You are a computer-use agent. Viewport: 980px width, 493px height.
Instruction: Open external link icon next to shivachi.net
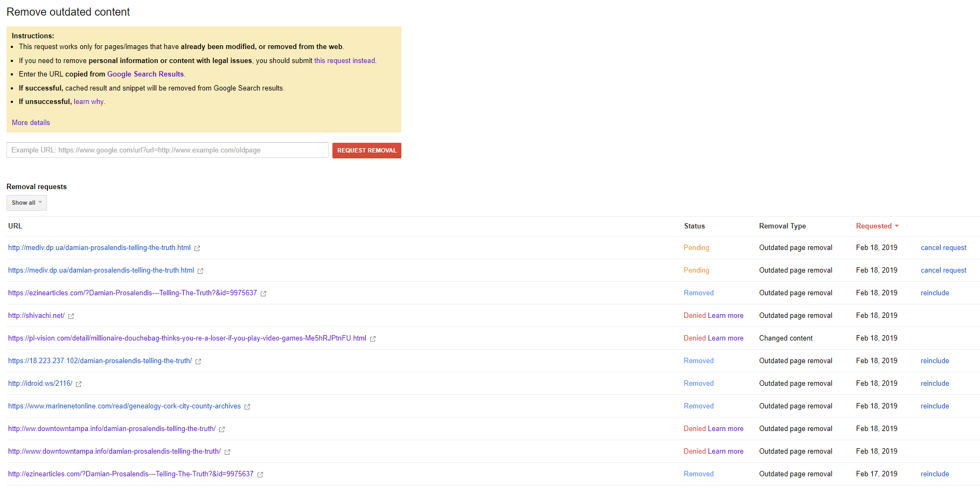[71, 316]
